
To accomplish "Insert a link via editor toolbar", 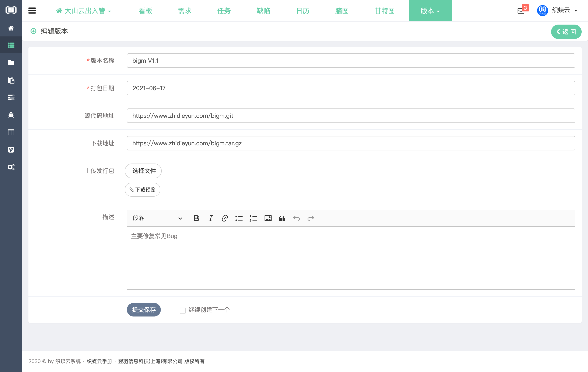I will pos(225,218).
